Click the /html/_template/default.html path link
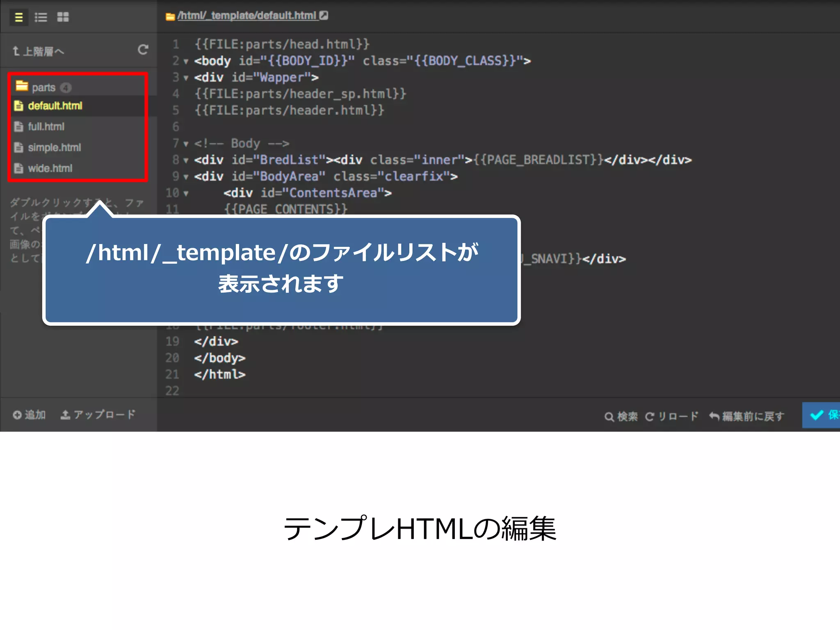The width and height of the screenshot is (840, 630). [247, 16]
